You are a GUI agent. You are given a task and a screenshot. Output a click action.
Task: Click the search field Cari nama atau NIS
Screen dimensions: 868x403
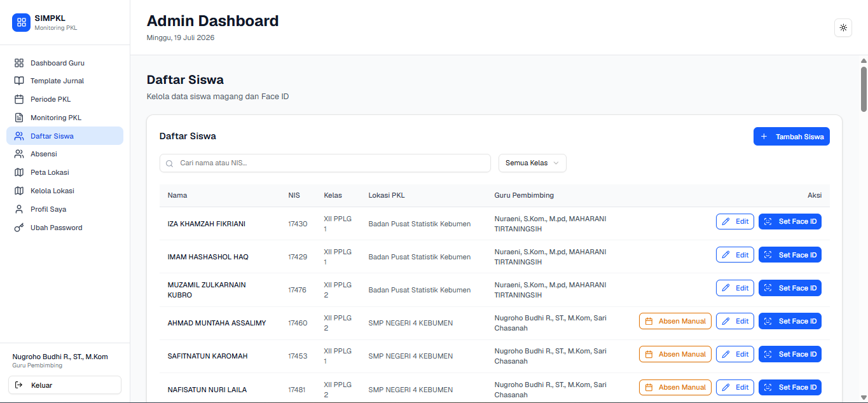point(325,163)
